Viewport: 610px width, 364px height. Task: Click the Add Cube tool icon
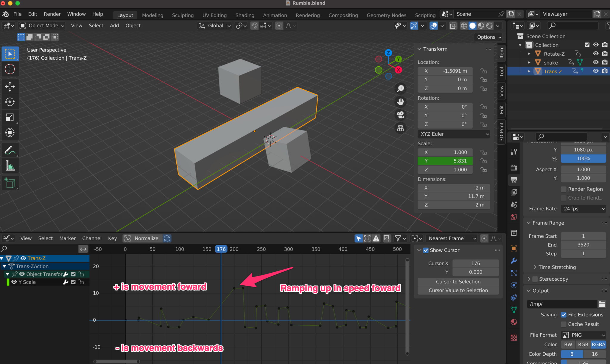10,182
